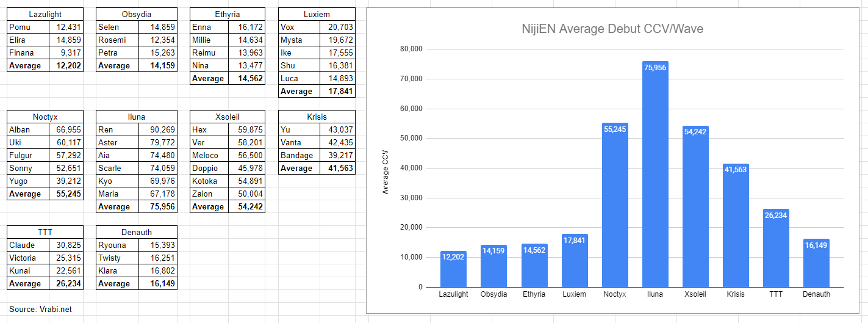Click the Noctyx bar in the chart
The width and height of the screenshot is (868, 323).
point(615,205)
